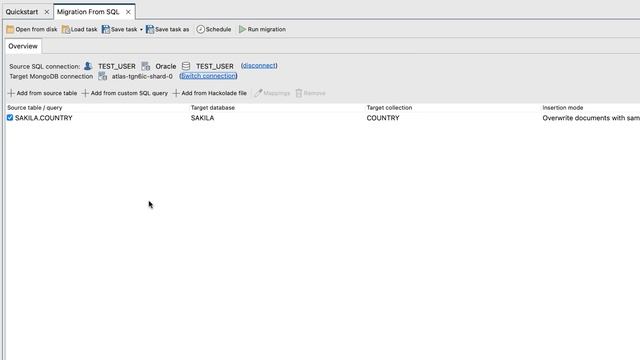
Task: Click the Mappings pencil icon
Action: [x=258, y=93]
